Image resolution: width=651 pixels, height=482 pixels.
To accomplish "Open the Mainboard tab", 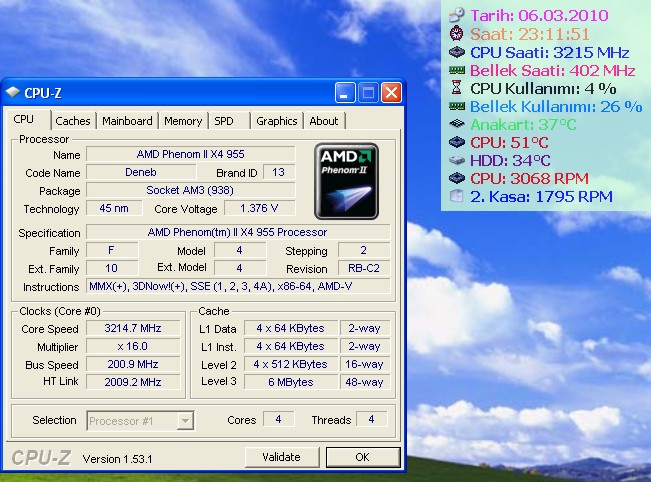I will (x=127, y=121).
